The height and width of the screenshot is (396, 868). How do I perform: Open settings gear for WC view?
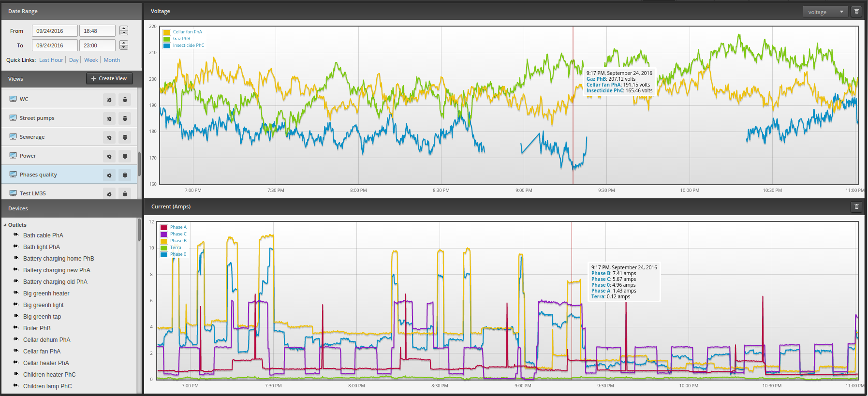(x=109, y=100)
